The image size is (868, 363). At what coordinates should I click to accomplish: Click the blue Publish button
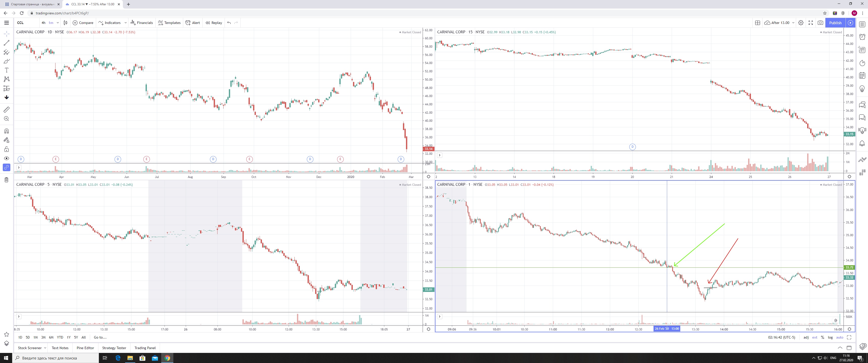click(835, 22)
